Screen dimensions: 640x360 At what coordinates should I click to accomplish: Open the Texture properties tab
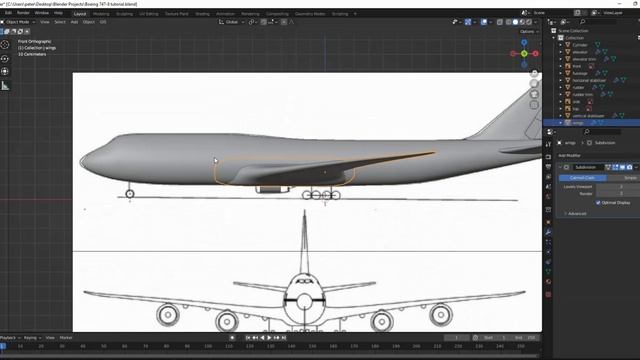[x=549, y=294]
